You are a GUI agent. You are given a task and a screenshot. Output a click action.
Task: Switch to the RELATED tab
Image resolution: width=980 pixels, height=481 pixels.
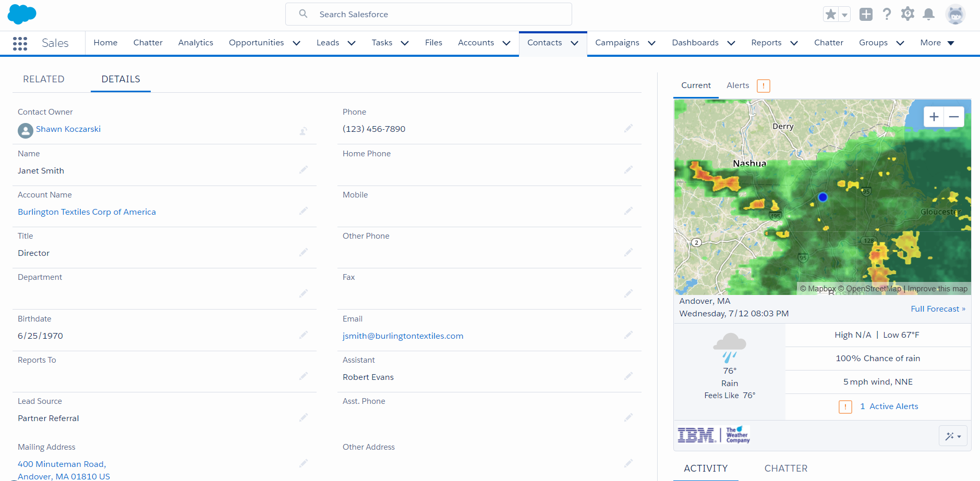(44, 79)
